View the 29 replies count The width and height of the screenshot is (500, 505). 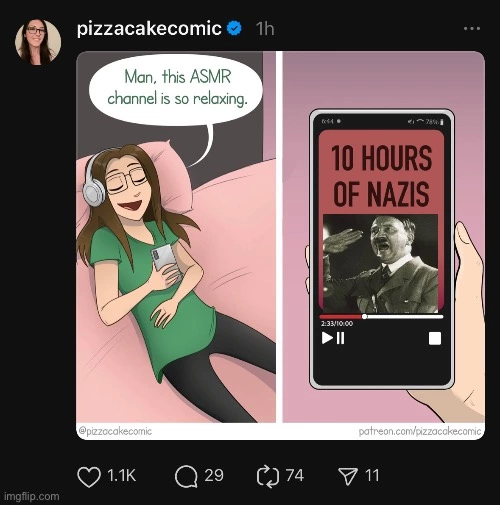coord(214,475)
